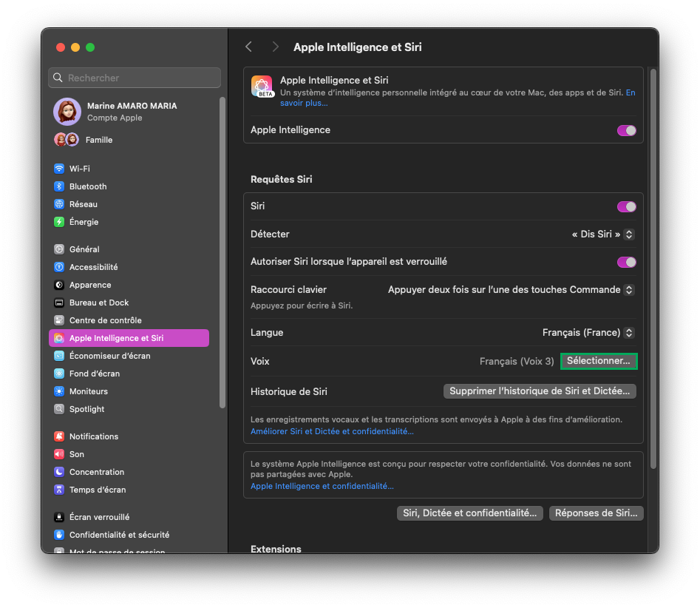Click the Accessibilité icon
Screen dimensions: 700x608
(59, 267)
